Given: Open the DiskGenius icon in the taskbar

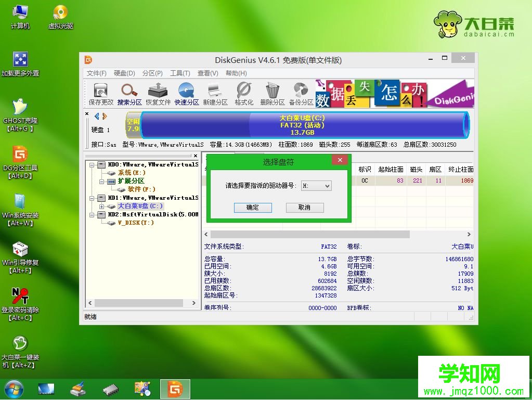Looking at the screenshot, I should tap(175, 389).
